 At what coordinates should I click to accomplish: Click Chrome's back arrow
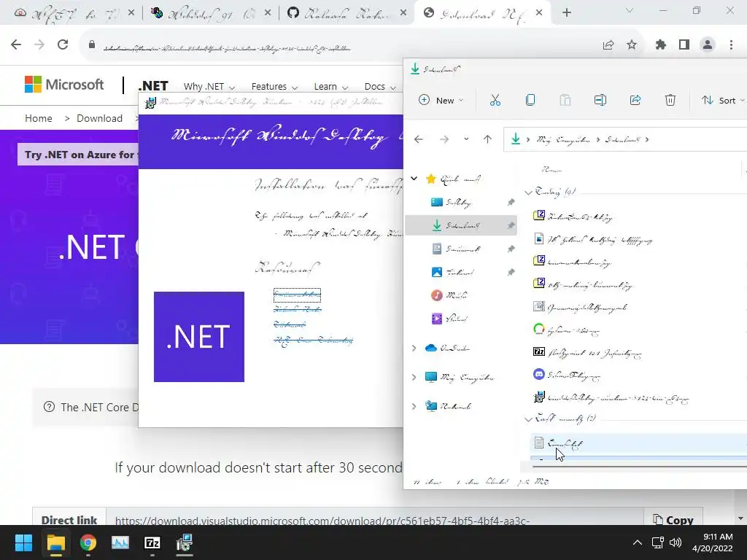point(16,44)
